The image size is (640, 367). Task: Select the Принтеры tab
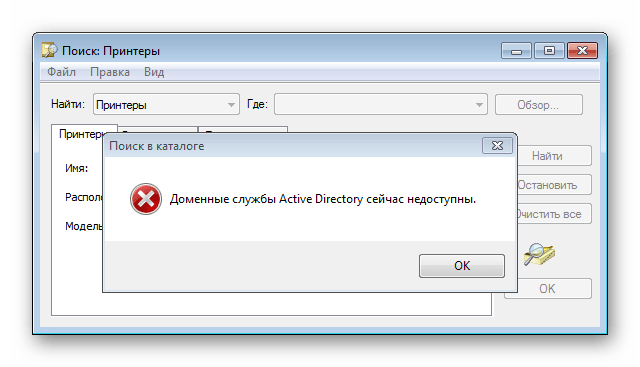coord(81,134)
